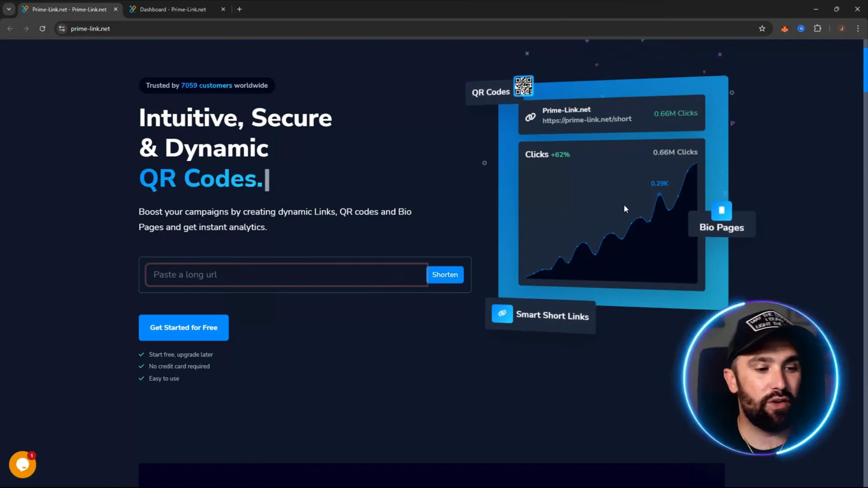Reload the prime-link.net page
The width and height of the screenshot is (868, 488).
coord(42,28)
